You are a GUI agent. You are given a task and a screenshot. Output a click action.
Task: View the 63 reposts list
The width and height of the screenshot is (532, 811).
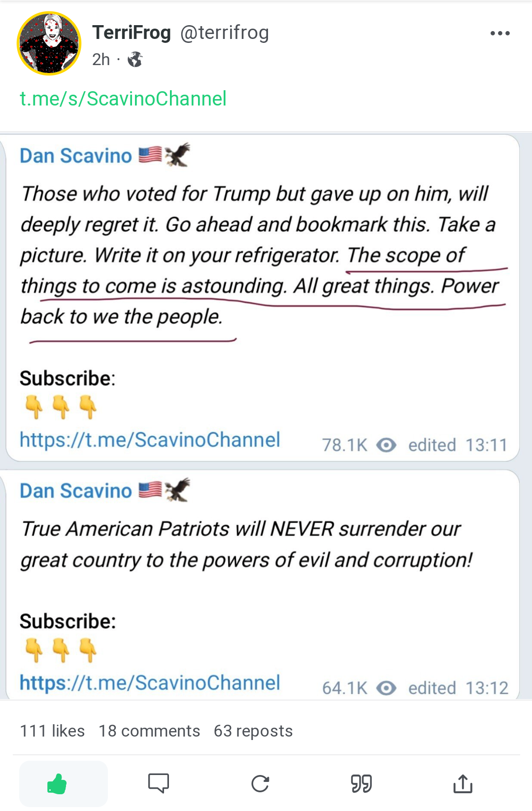pos(253,731)
